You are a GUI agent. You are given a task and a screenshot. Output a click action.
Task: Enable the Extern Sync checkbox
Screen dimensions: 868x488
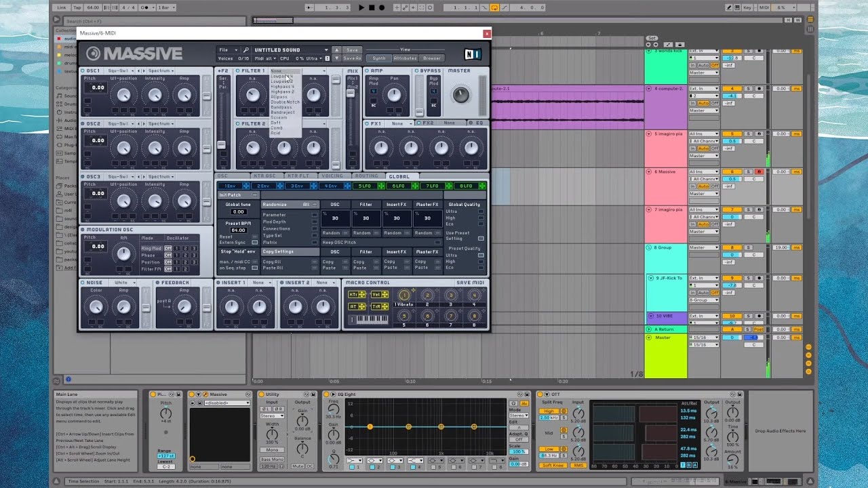(x=254, y=242)
